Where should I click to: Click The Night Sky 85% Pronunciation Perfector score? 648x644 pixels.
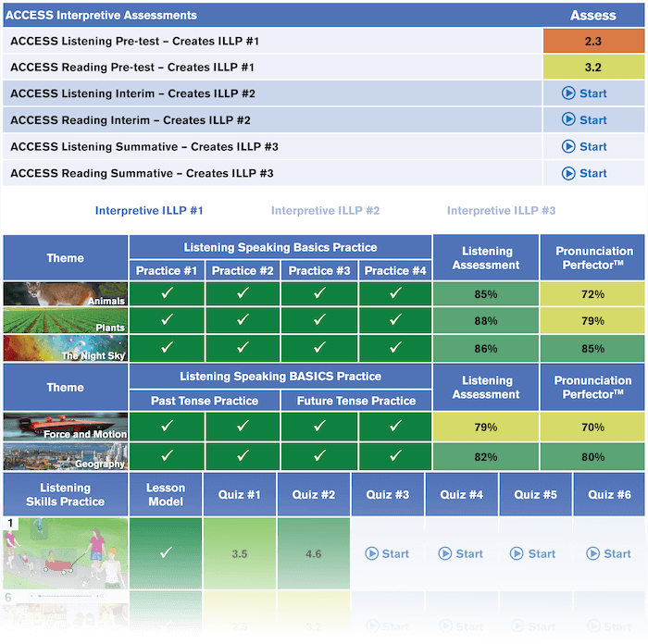pos(592,348)
